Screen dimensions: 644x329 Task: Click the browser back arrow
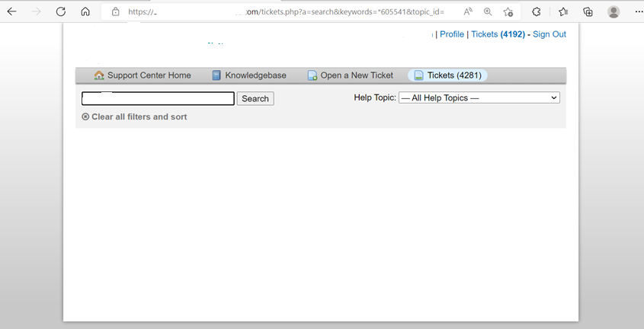click(x=12, y=12)
